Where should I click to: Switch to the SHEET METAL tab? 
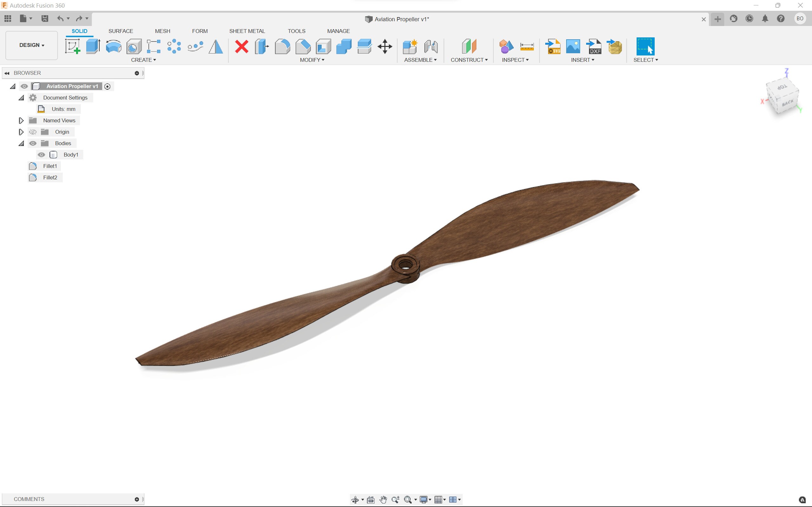coord(247,31)
